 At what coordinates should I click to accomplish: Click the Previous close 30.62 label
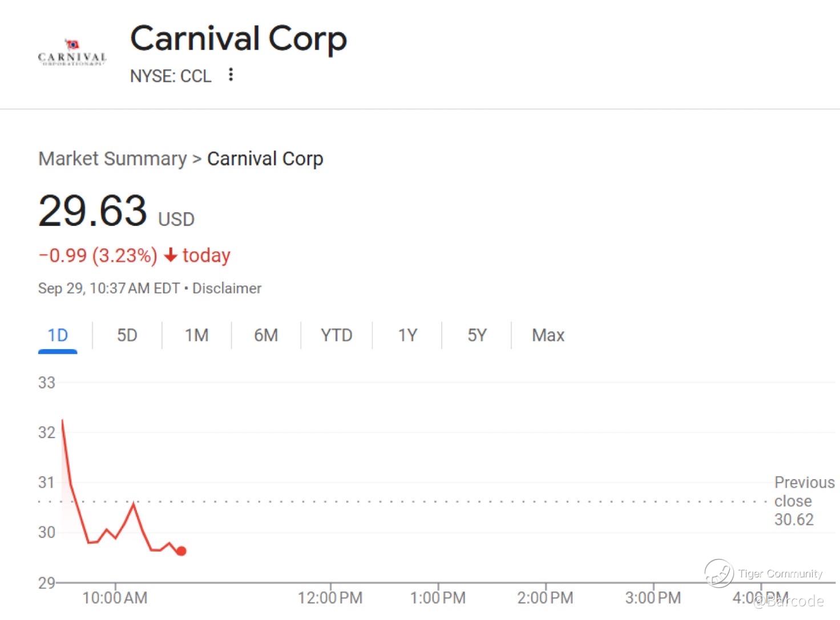[x=803, y=501]
